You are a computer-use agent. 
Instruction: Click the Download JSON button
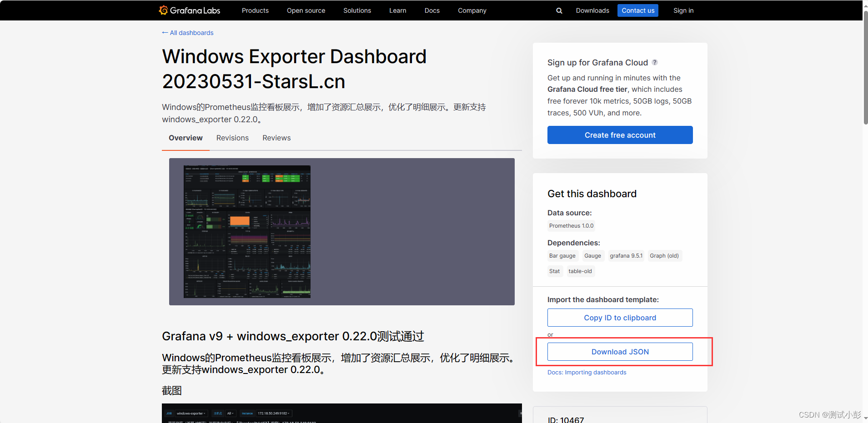(620, 352)
